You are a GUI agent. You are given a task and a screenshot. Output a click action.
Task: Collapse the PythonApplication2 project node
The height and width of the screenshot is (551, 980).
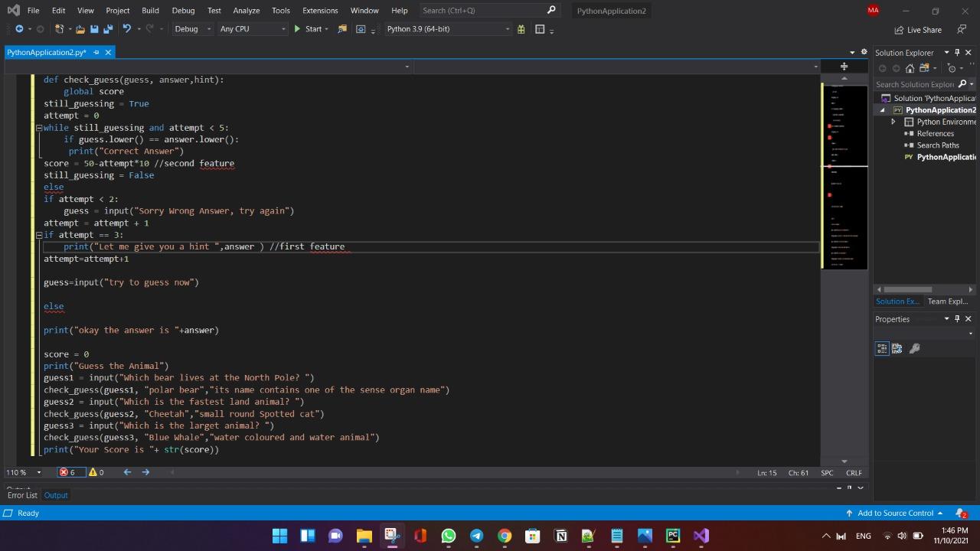pos(882,110)
